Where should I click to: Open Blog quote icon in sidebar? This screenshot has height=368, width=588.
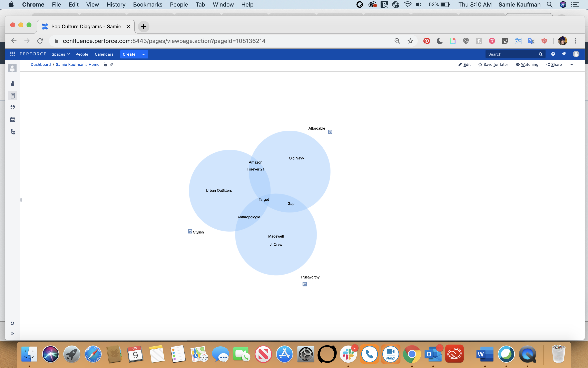click(x=13, y=107)
